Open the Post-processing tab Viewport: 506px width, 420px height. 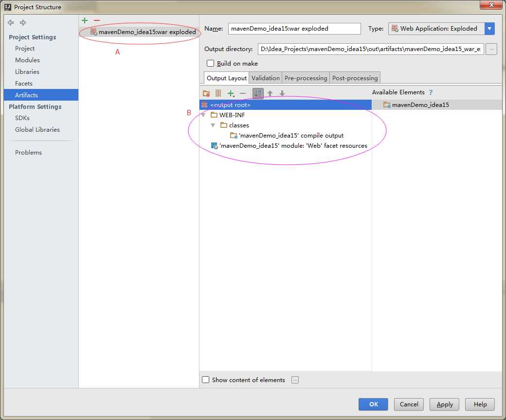pos(355,78)
